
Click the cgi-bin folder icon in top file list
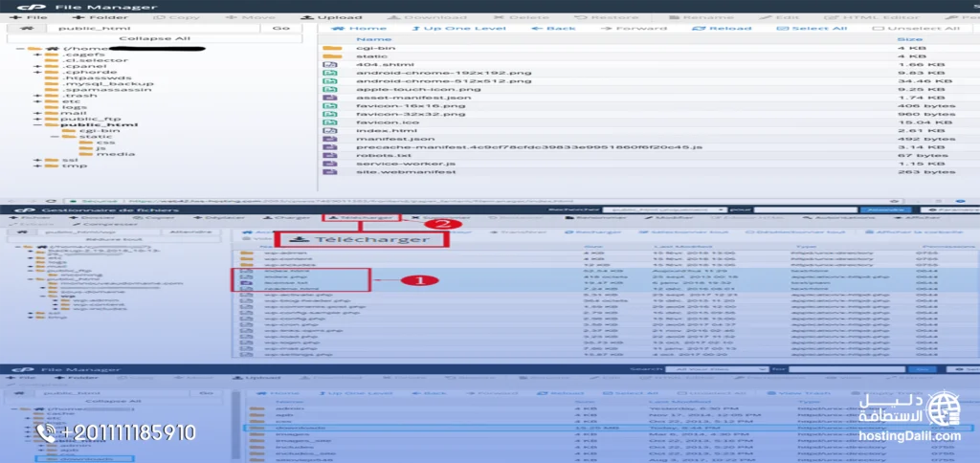[332, 48]
